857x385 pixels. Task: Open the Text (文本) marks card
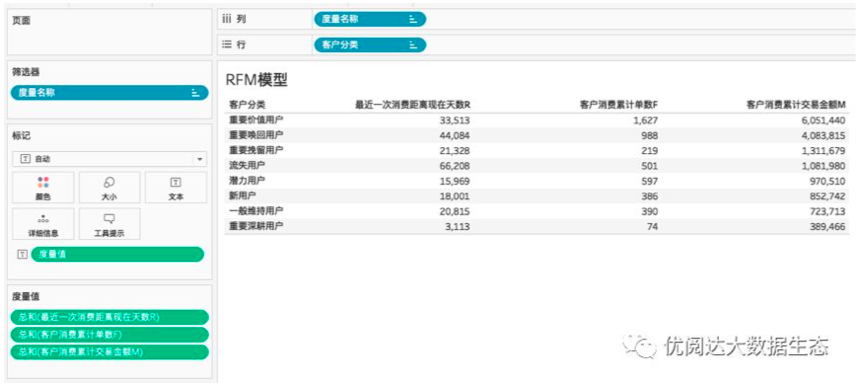(176, 188)
